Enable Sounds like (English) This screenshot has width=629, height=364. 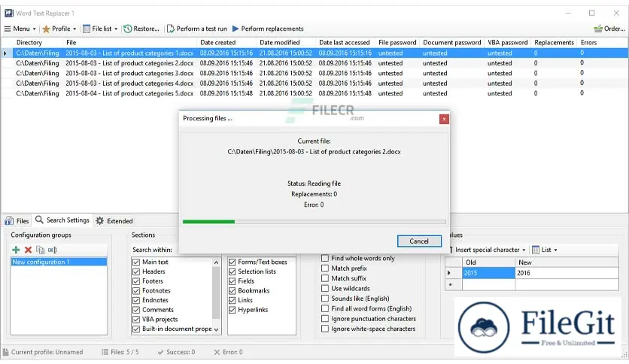(x=325, y=299)
